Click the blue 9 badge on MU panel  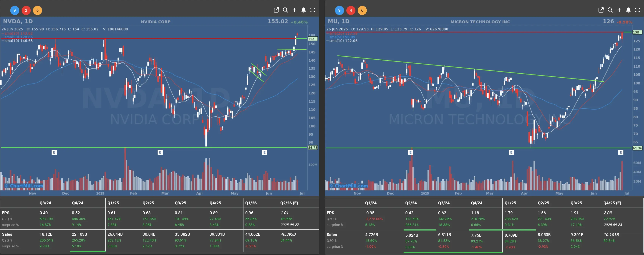coord(339,10)
